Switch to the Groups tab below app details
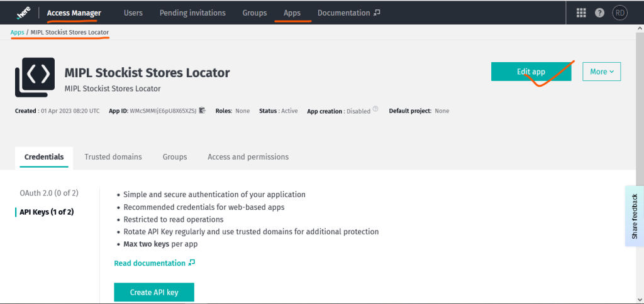Image resolution: width=644 pixels, height=304 pixels. pyautogui.click(x=175, y=157)
